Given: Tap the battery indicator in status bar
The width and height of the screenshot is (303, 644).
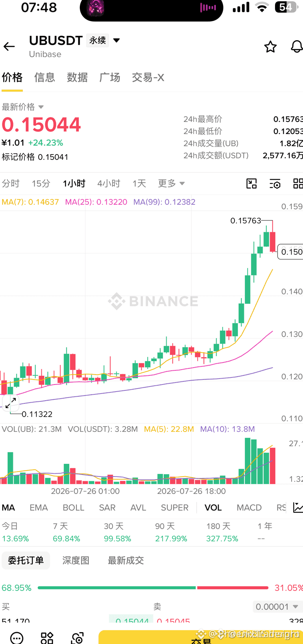Looking at the screenshot, I should (286, 7).
